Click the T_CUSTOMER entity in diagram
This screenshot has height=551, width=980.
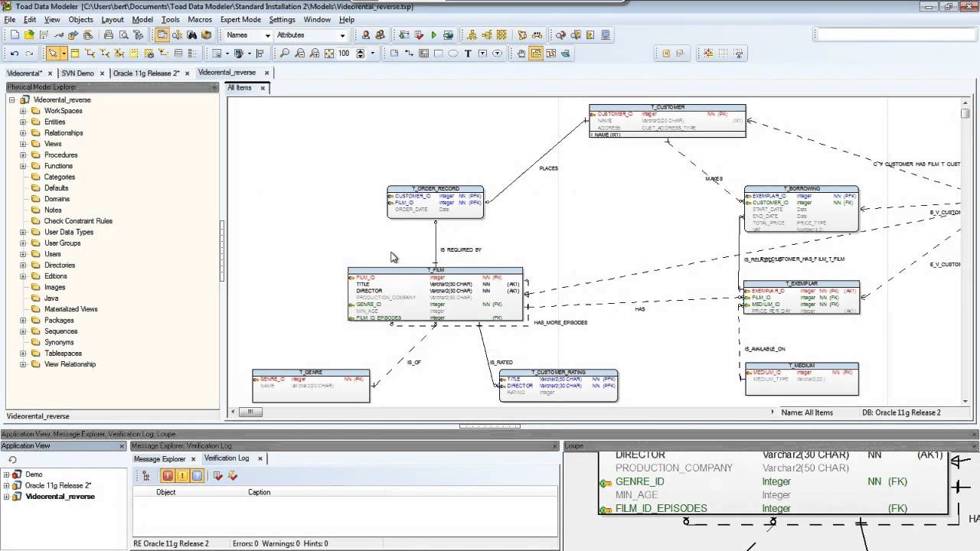tap(667, 121)
